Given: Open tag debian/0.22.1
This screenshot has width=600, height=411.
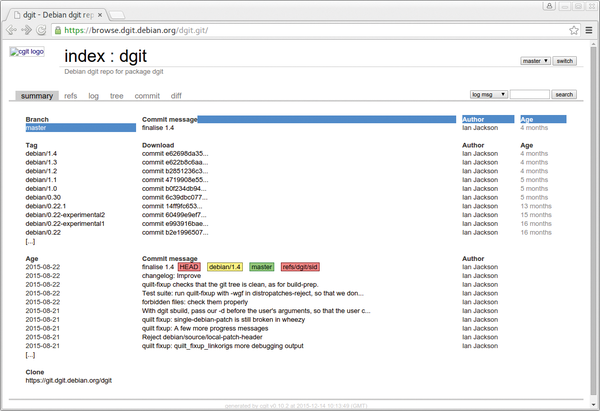Looking at the screenshot, I should 46,206.
